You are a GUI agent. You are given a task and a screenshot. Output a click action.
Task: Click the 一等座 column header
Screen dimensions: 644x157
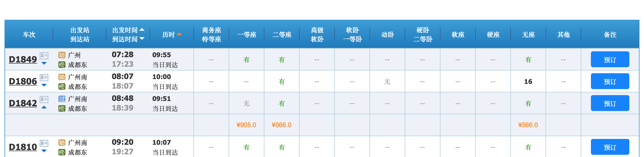click(247, 35)
